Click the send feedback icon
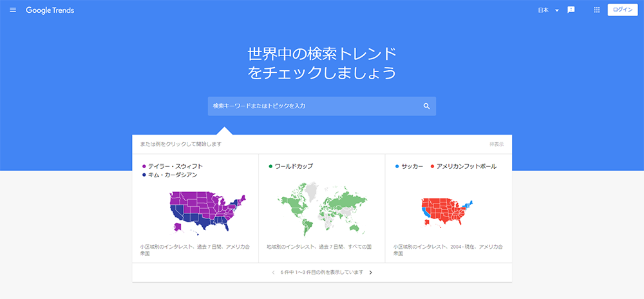 (571, 10)
